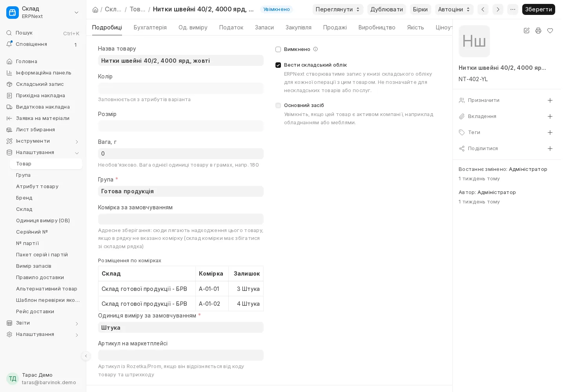Add tag with Теги plus
The width and height of the screenshot is (565, 392).
coord(550,132)
